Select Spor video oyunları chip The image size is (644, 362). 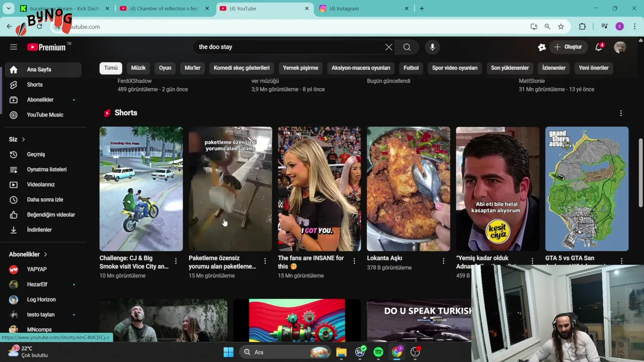(x=455, y=68)
